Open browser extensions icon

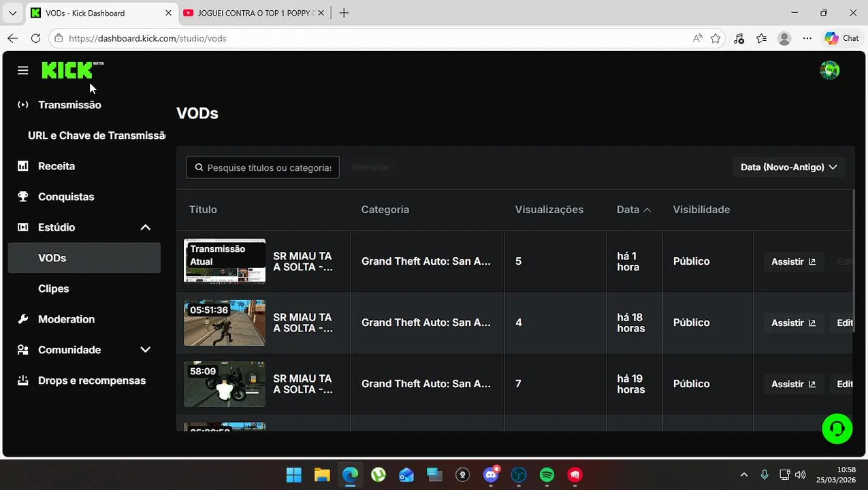[x=739, y=38]
